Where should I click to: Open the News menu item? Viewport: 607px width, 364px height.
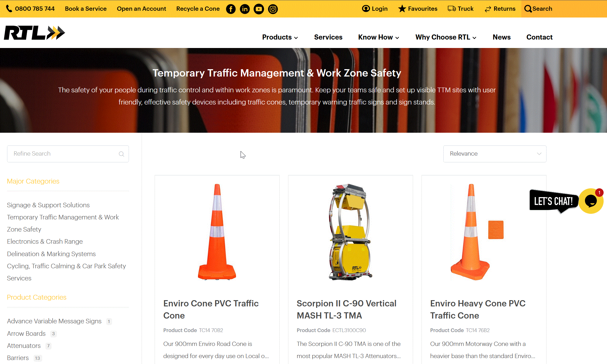[x=502, y=37]
